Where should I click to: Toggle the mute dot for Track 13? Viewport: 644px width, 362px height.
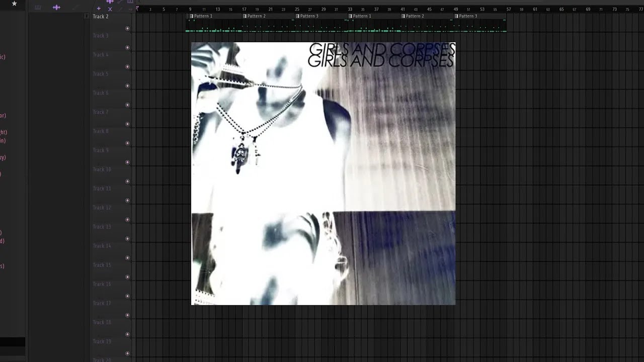point(127,239)
